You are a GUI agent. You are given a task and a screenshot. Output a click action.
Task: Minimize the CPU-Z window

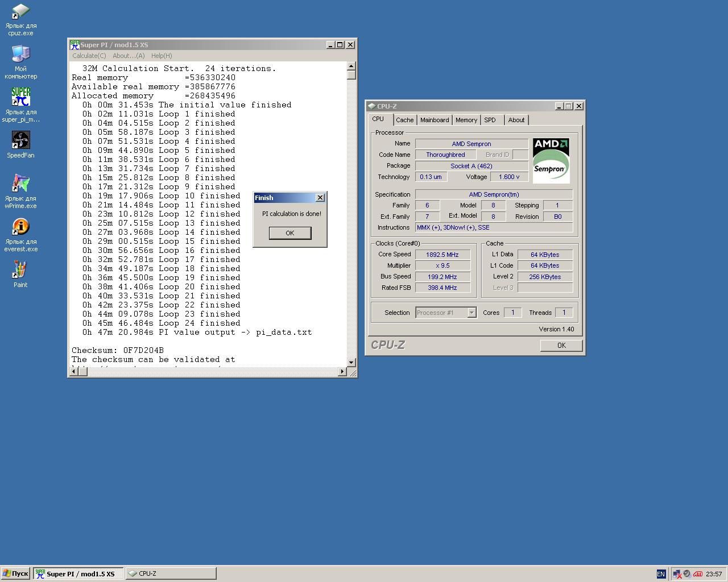[559, 106]
